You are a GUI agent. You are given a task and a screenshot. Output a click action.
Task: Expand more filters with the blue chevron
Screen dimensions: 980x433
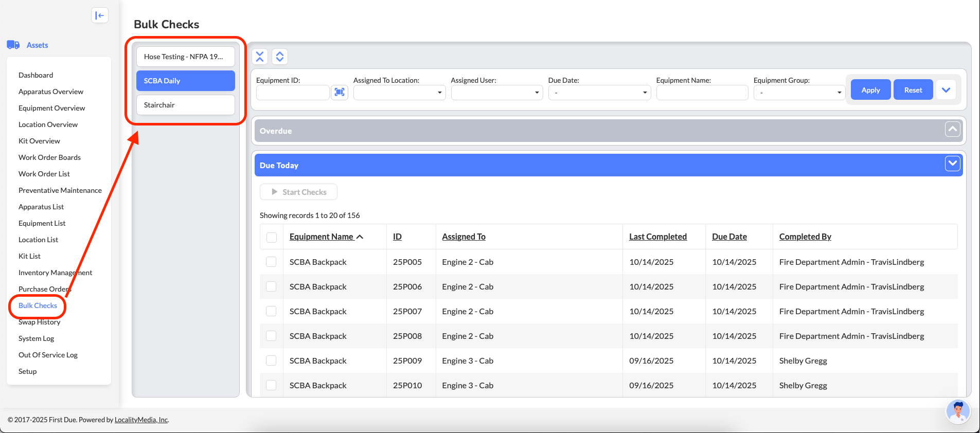pos(946,90)
